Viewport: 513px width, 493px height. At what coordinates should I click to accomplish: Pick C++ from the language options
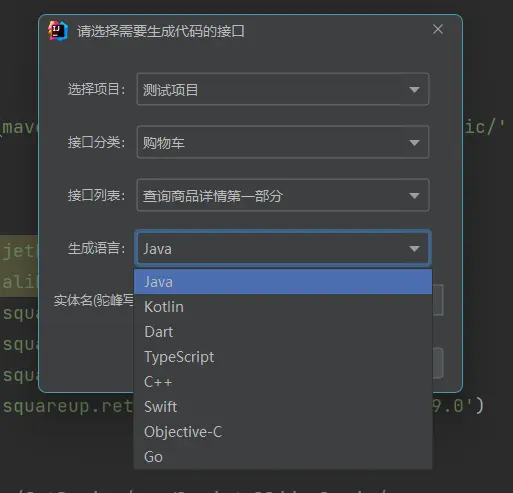click(283, 382)
